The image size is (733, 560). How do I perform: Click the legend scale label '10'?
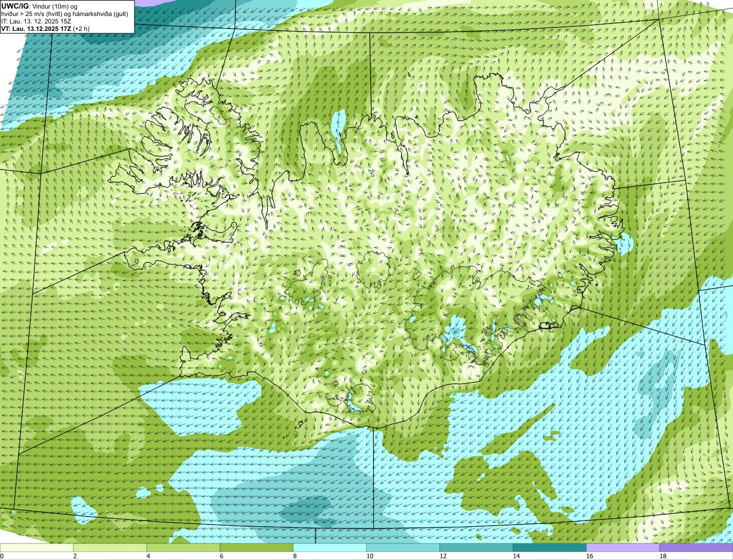point(370,556)
